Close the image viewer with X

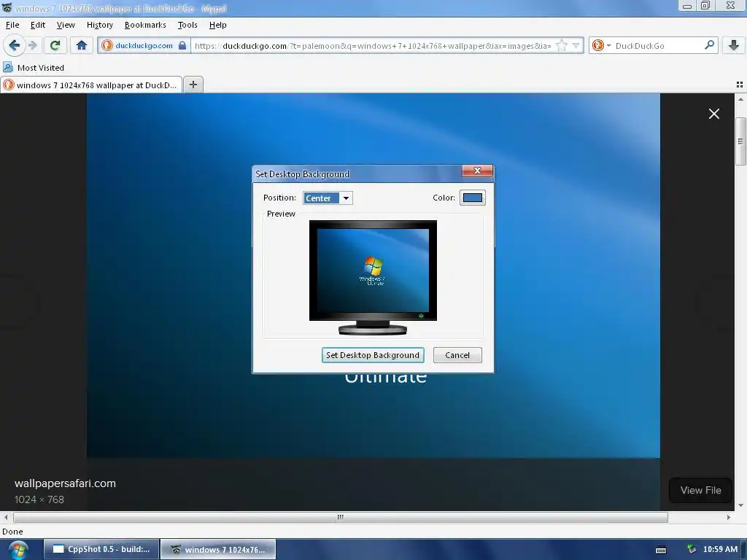coord(713,114)
